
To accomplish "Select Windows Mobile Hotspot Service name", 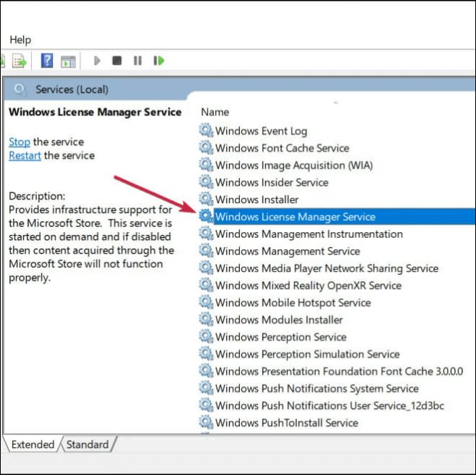I will [x=293, y=303].
